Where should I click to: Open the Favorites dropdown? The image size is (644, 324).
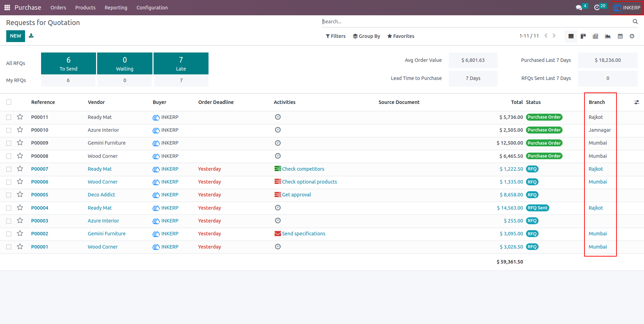point(401,36)
